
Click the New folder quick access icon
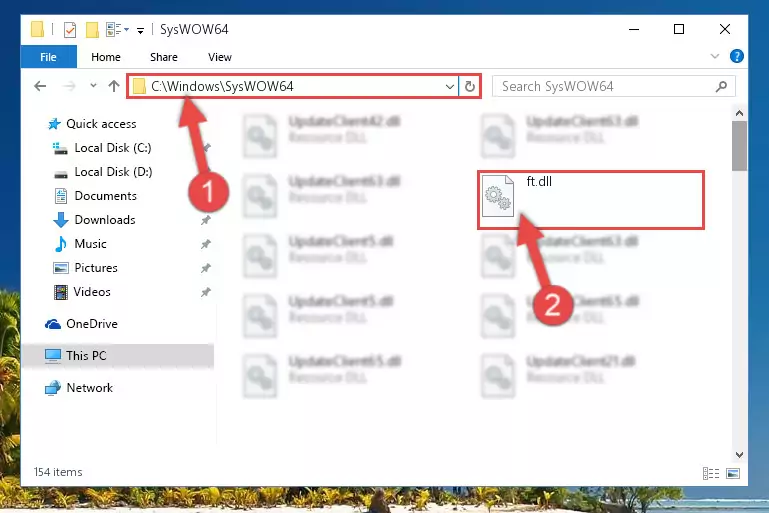point(92,30)
